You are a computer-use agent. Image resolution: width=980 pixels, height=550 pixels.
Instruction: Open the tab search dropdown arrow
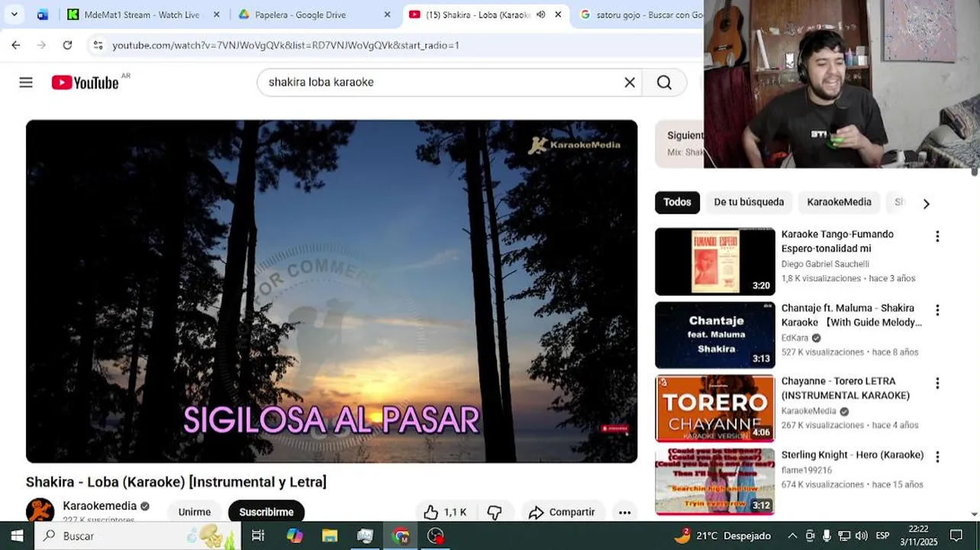point(14,15)
